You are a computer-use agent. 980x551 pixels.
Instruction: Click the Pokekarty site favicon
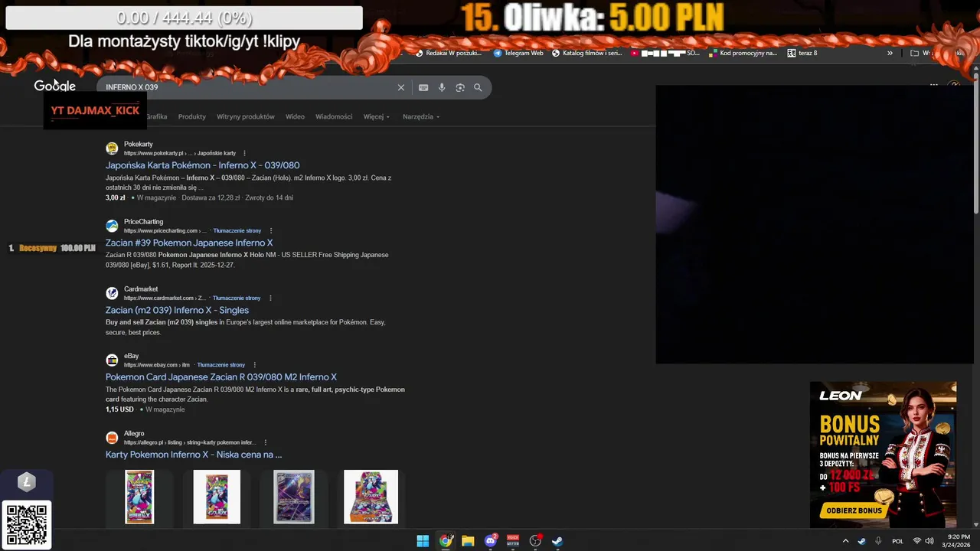point(112,148)
